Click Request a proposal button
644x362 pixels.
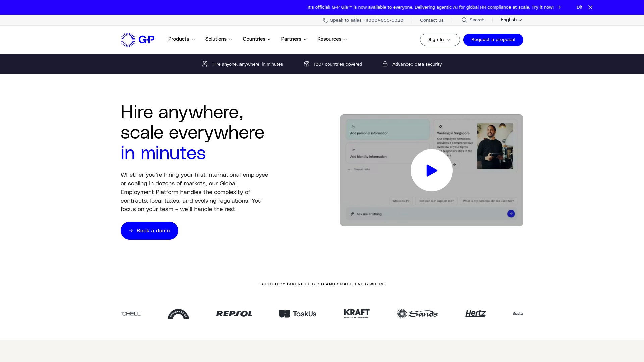tap(493, 40)
